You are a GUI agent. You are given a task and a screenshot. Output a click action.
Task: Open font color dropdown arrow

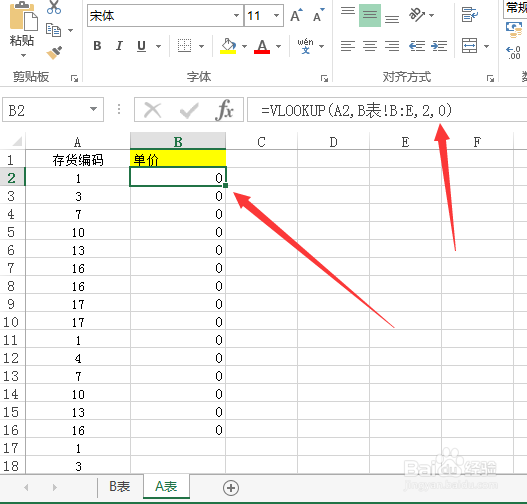pos(278,46)
